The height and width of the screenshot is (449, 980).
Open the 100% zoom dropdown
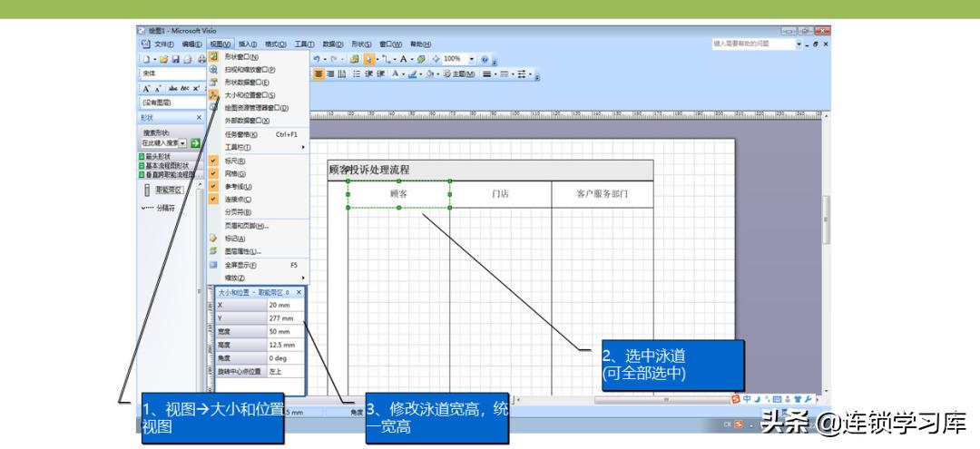471,59
